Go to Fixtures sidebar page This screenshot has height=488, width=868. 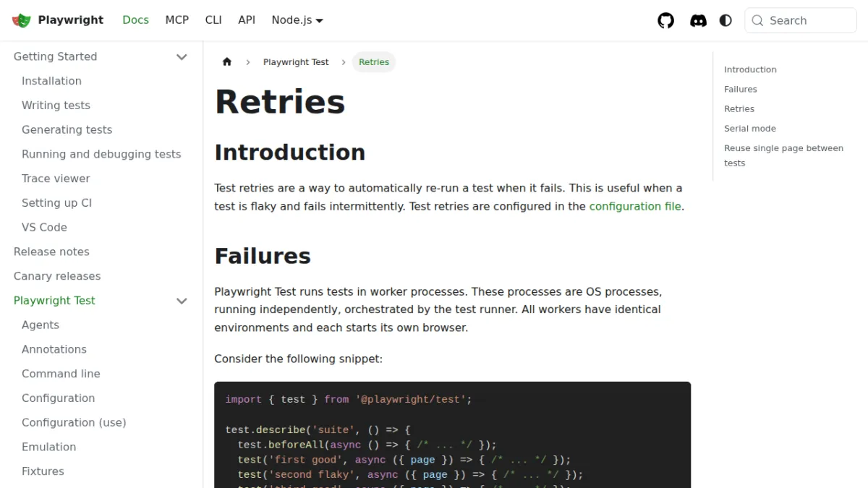pos(43,471)
